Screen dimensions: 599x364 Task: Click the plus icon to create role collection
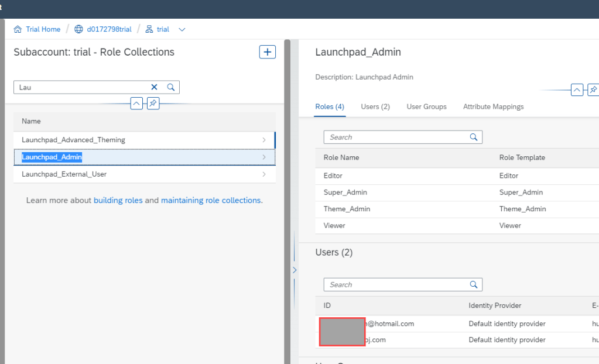tap(267, 52)
